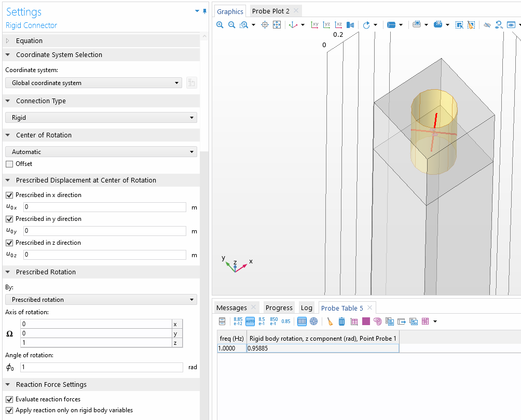Open the Center of Rotation Automatic dropdown

[x=101, y=152]
